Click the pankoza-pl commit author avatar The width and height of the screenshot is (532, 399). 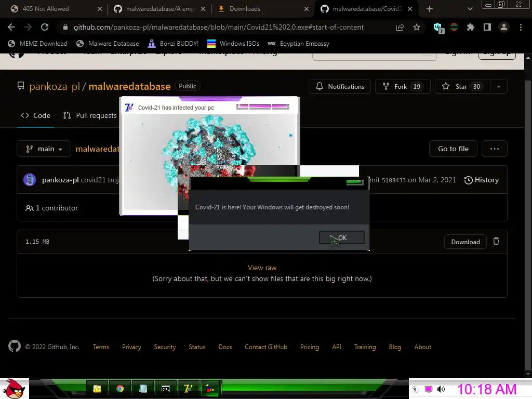click(x=30, y=179)
